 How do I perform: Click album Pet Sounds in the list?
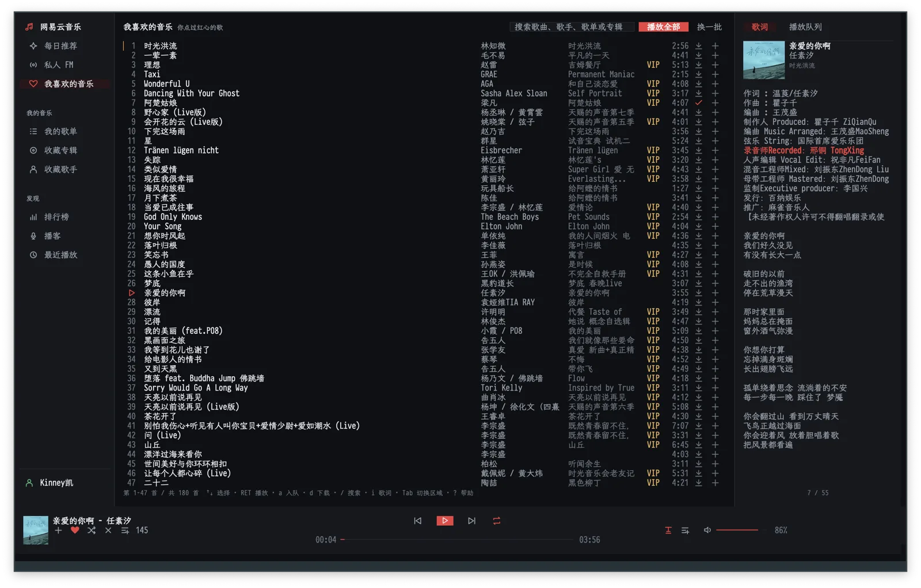(x=589, y=217)
